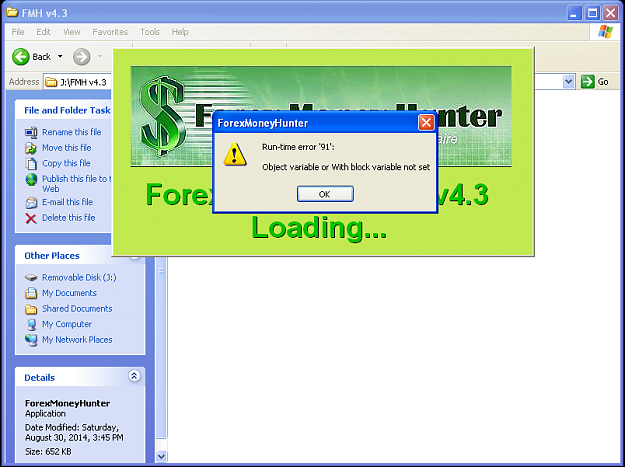Viewport: 625px width, 467px height.
Task: Open the View menu
Action: (x=72, y=32)
